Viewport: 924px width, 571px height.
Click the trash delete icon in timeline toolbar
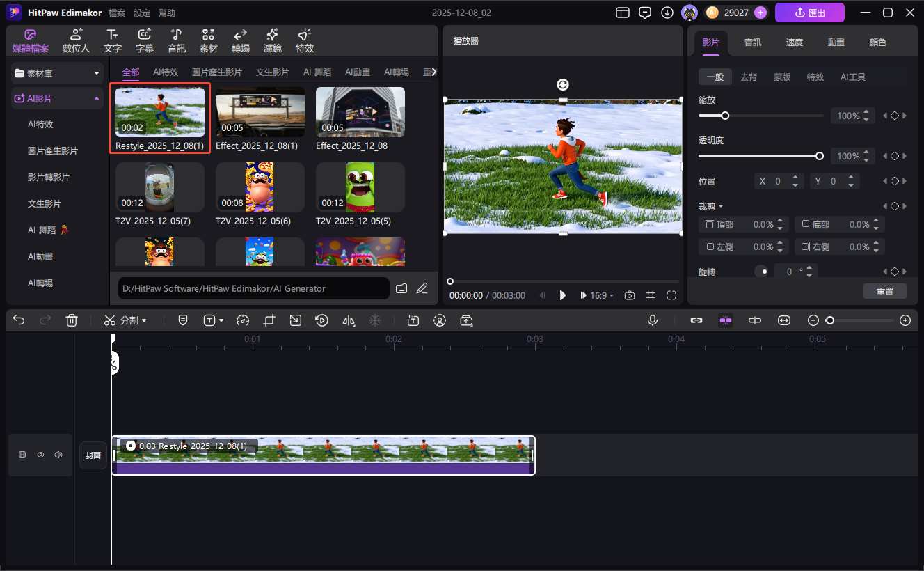click(x=71, y=320)
